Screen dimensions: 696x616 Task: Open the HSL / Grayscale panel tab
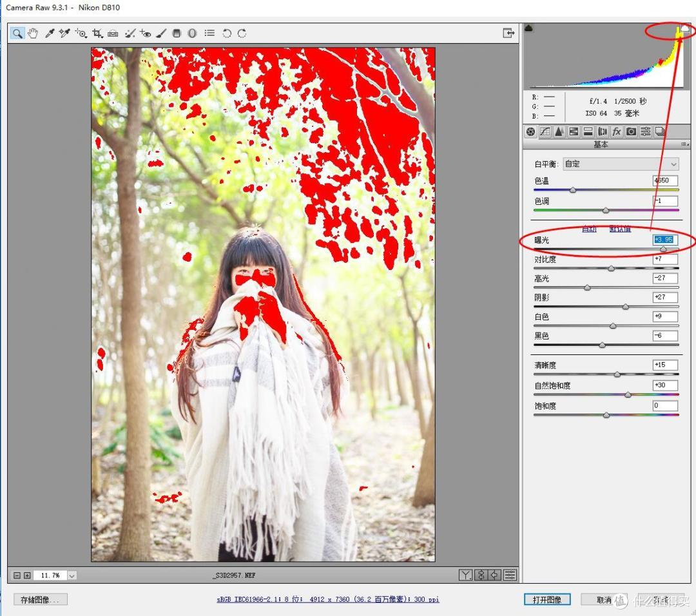pyautogui.click(x=574, y=131)
